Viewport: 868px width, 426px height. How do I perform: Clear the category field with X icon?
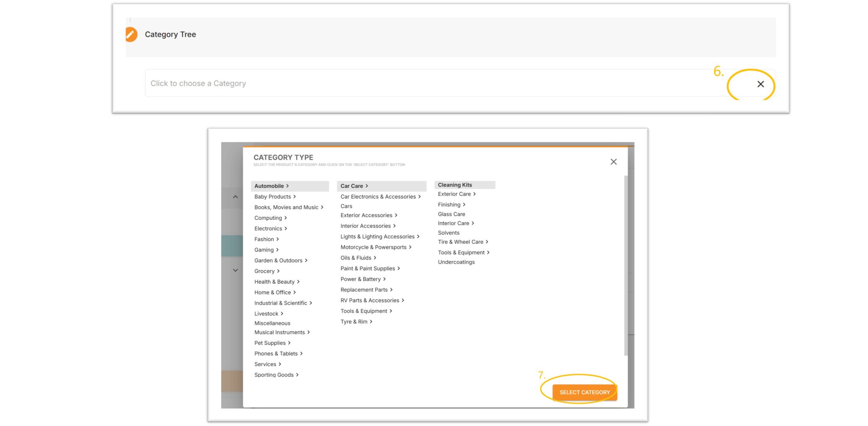pos(760,84)
